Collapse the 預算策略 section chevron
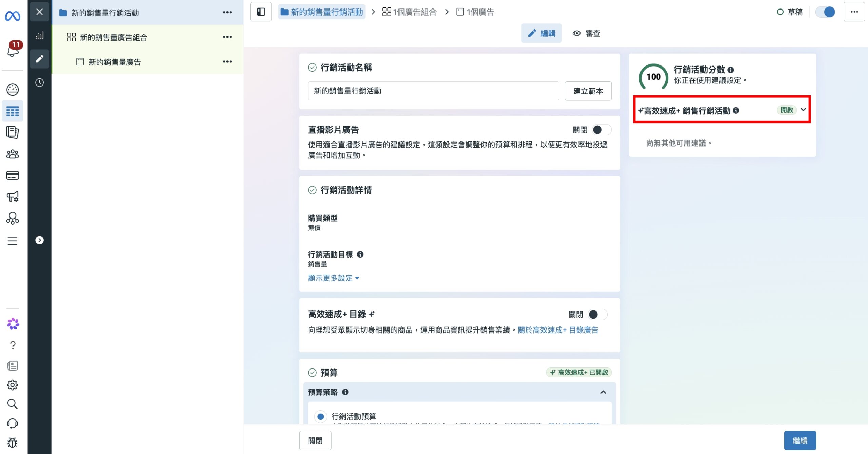 (603, 392)
